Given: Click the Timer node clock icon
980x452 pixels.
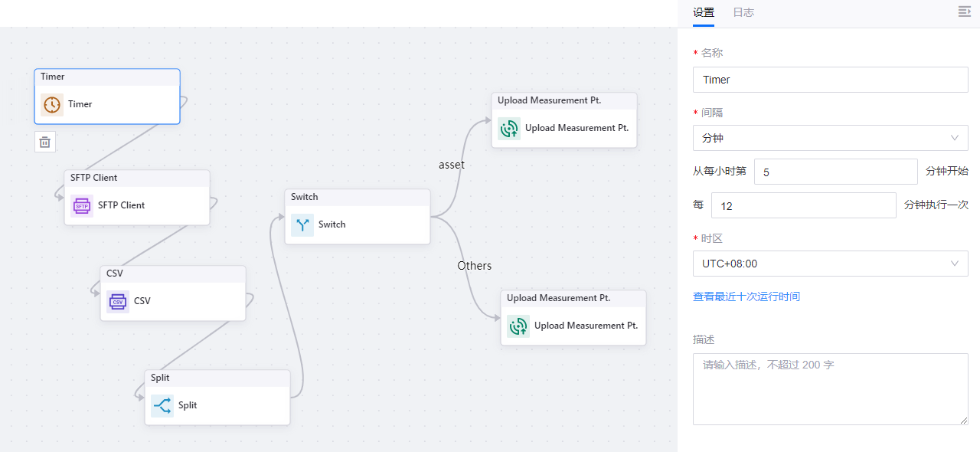Looking at the screenshot, I should [x=52, y=105].
